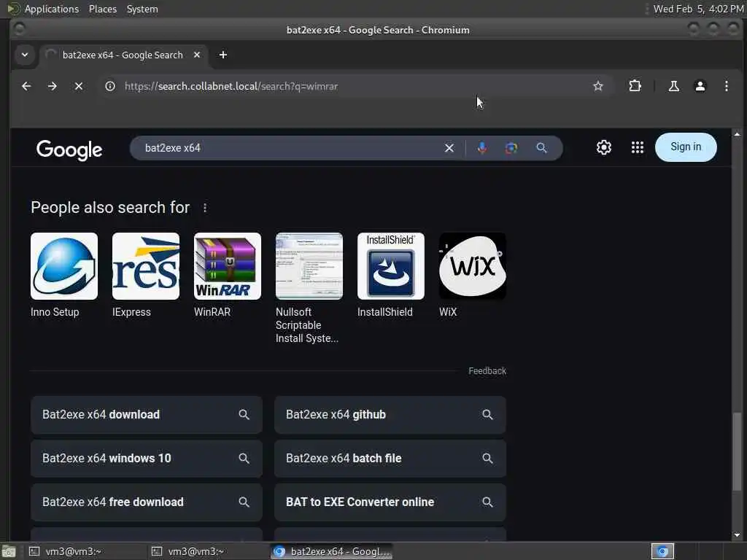Viewport: 747px width, 560px height.
Task: Open the IExpress thumbnail
Action: (146, 265)
